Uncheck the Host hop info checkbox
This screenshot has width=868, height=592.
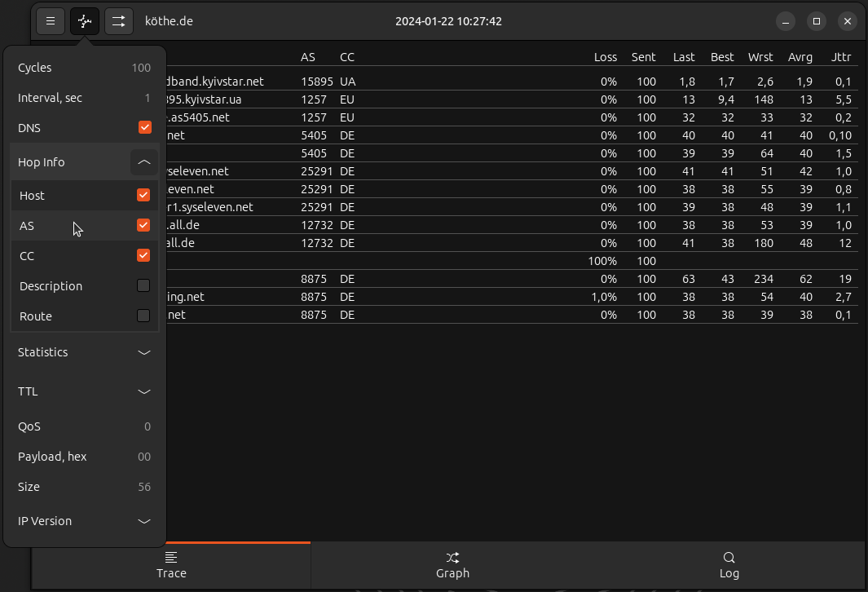[x=143, y=195]
